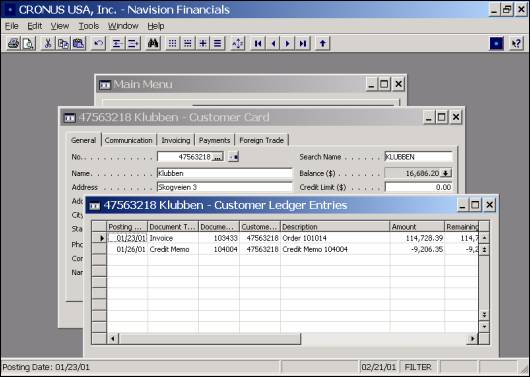This screenshot has width=530, height=377.
Task: Click the Paste clipboard icon
Action: click(x=78, y=43)
